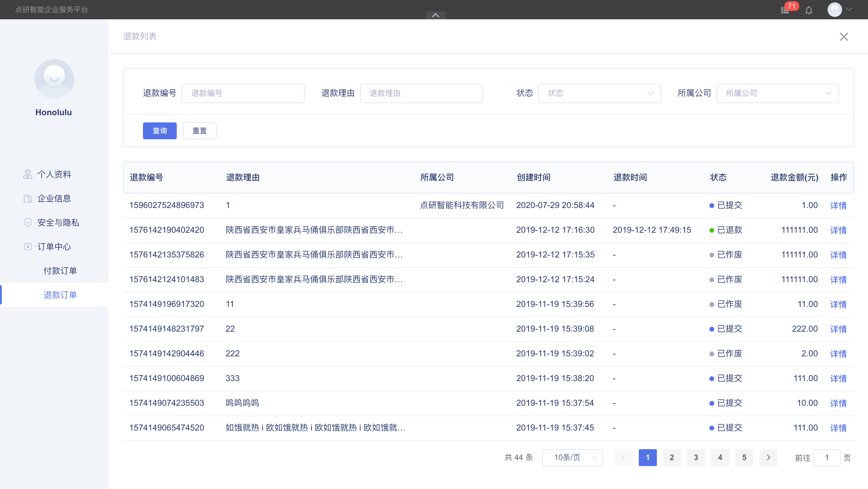Click the 创建时间 column header
The height and width of the screenshot is (489, 868).
(x=534, y=178)
